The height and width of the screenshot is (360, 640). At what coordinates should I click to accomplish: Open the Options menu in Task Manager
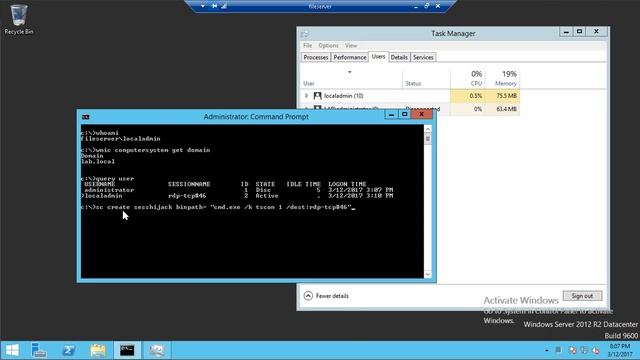(328, 45)
